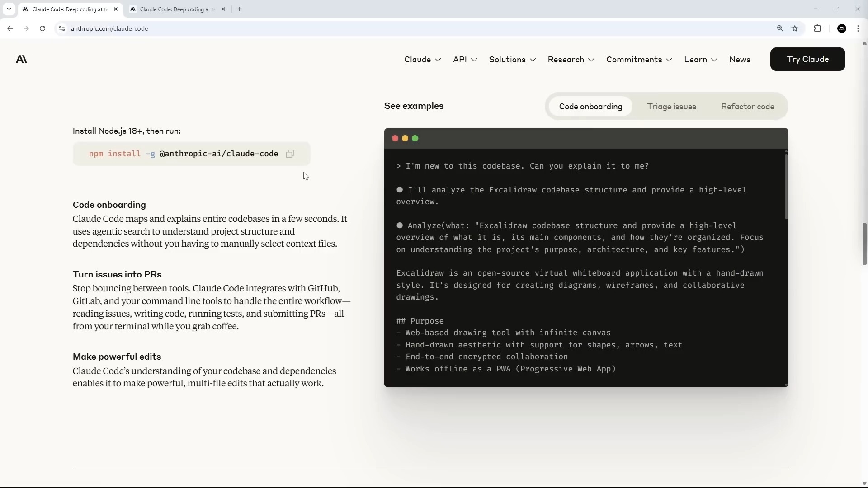Open new browser tab
Image resolution: width=868 pixels, height=488 pixels.
[x=240, y=9]
